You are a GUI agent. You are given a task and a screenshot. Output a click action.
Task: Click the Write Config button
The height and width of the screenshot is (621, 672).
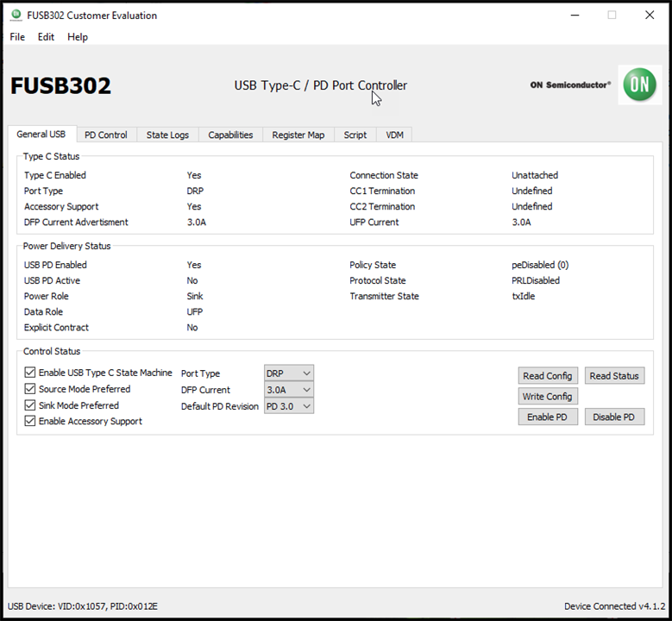tap(547, 397)
